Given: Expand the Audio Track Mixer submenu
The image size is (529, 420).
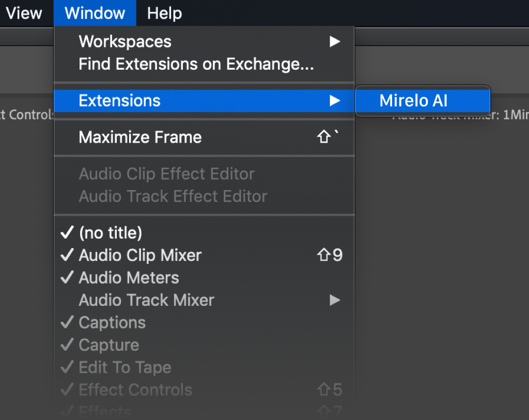Looking at the screenshot, I should (335, 300).
